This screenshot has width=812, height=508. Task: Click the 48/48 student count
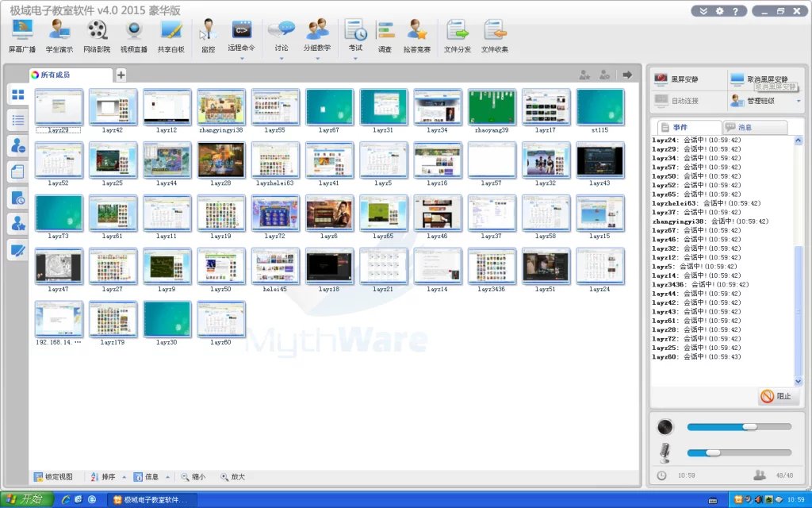pos(784,475)
